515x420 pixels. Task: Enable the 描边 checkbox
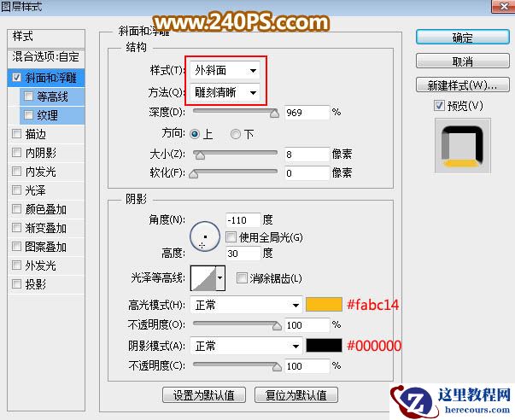(x=17, y=134)
